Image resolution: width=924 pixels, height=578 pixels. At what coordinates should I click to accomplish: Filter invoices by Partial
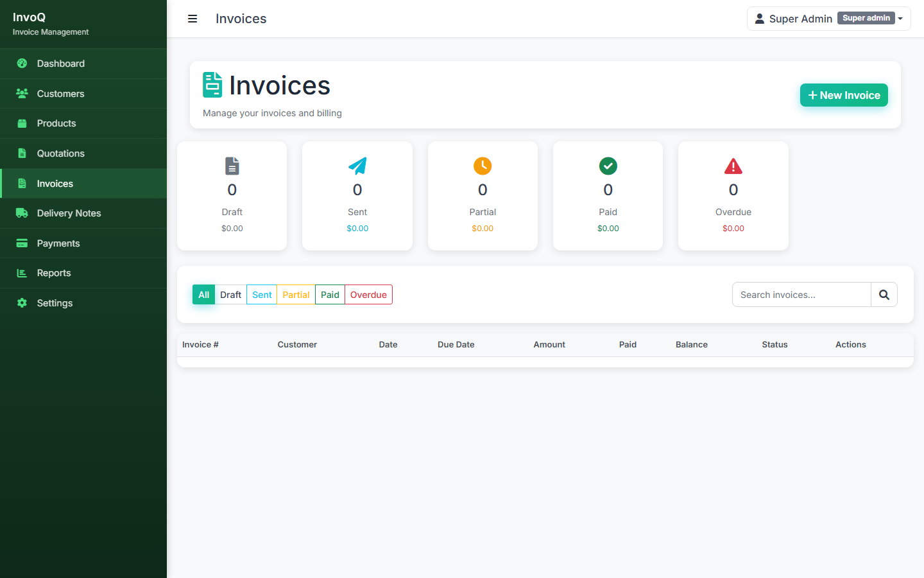[x=296, y=295]
